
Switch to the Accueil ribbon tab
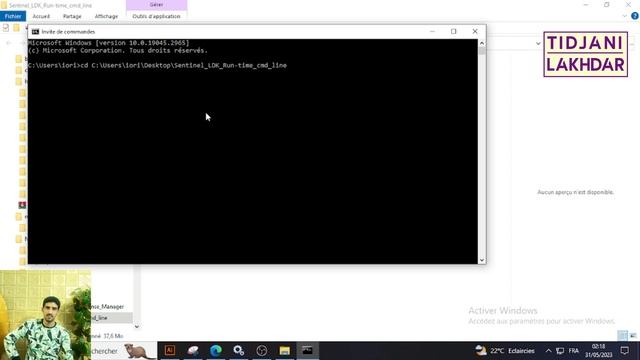click(x=41, y=16)
